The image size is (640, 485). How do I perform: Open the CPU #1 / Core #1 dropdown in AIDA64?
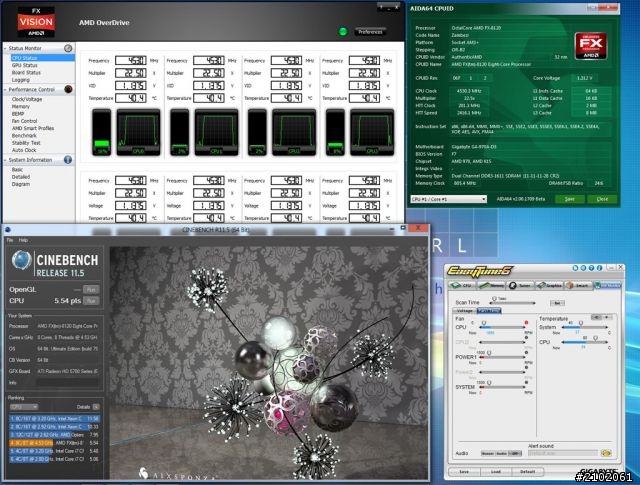449,199
